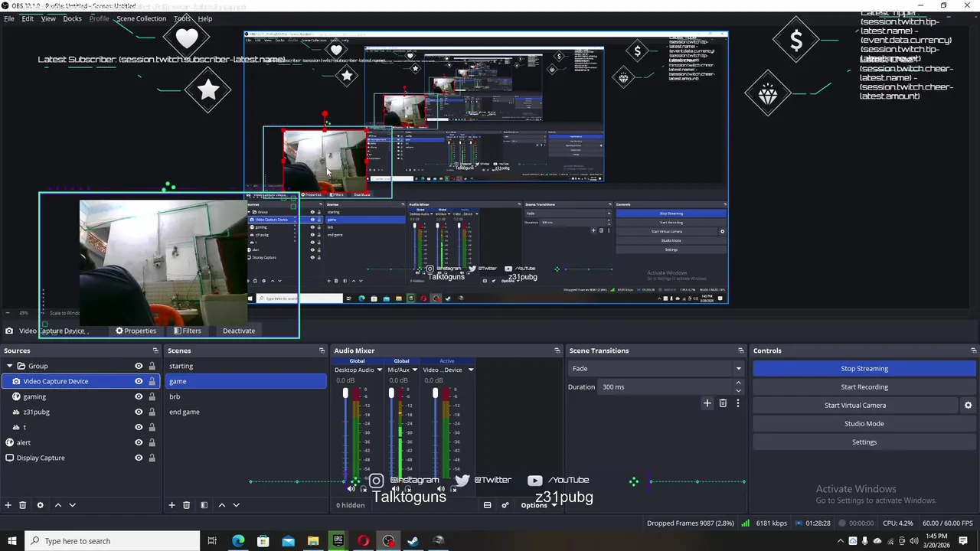
Task: Move the selected source up
Action: [x=57, y=505]
